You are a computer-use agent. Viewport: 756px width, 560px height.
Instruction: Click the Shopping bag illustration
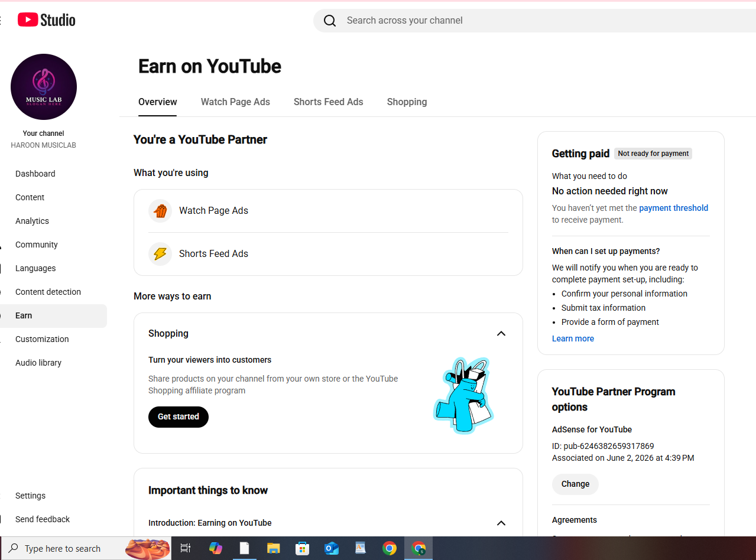464,395
